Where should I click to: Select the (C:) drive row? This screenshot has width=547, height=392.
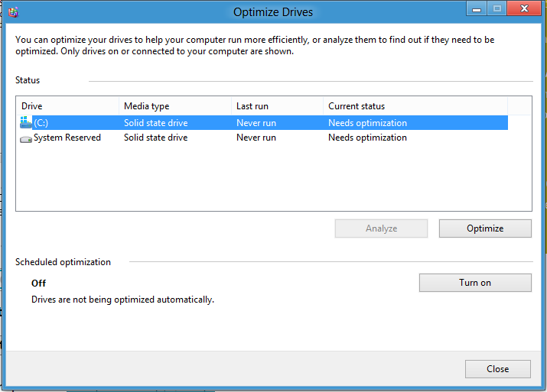click(263, 123)
